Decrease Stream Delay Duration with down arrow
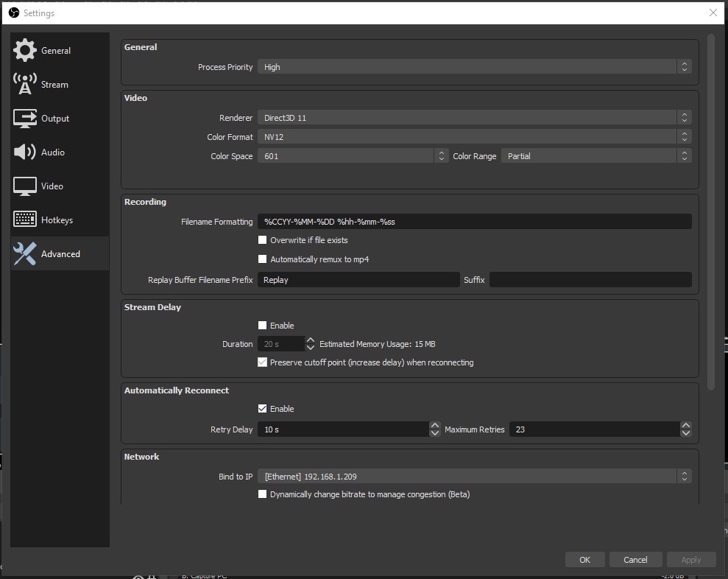 [x=311, y=348]
